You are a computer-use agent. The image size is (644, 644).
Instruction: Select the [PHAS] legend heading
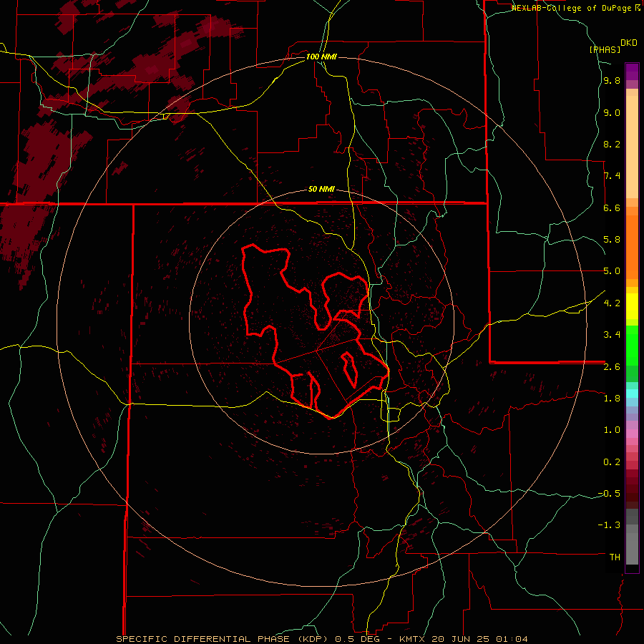coord(605,49)
